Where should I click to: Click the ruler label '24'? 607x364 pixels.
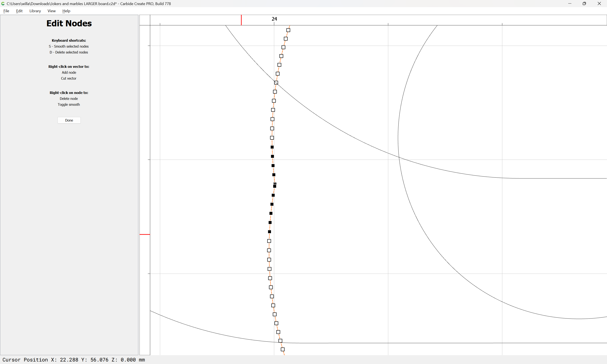tap(274, 19)
